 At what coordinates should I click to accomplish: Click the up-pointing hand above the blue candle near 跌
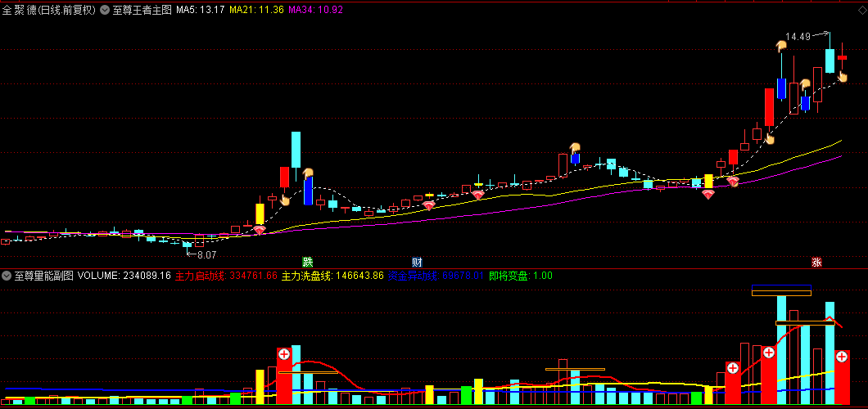pyautogui.click(x=307, y=174)
